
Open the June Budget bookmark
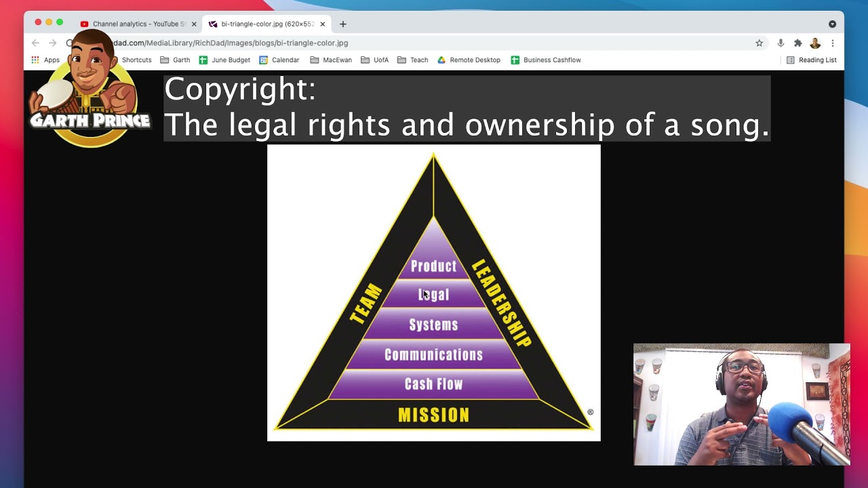coord(224,60)
